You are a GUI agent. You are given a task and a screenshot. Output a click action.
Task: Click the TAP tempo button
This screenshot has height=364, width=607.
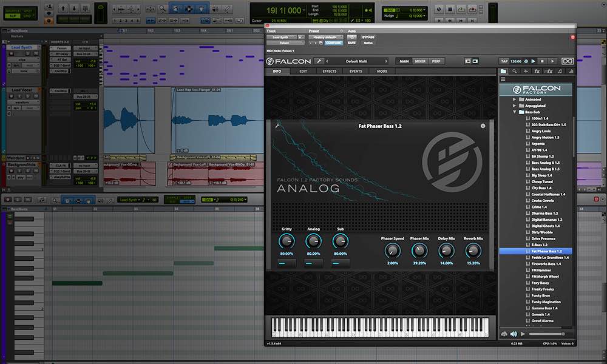[x=504, y=61]
